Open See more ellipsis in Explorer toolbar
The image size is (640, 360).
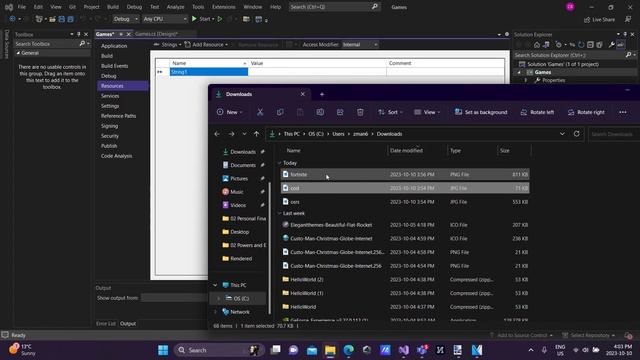(622, 112)
